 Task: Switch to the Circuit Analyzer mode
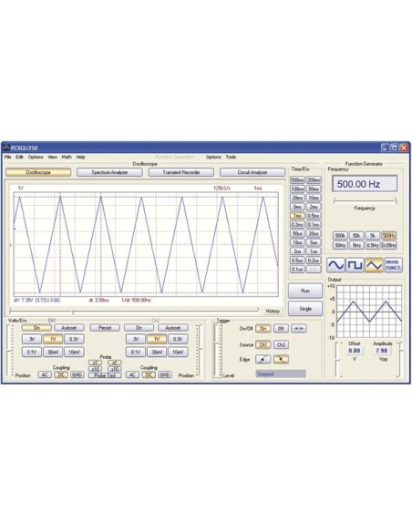point(252,172)
